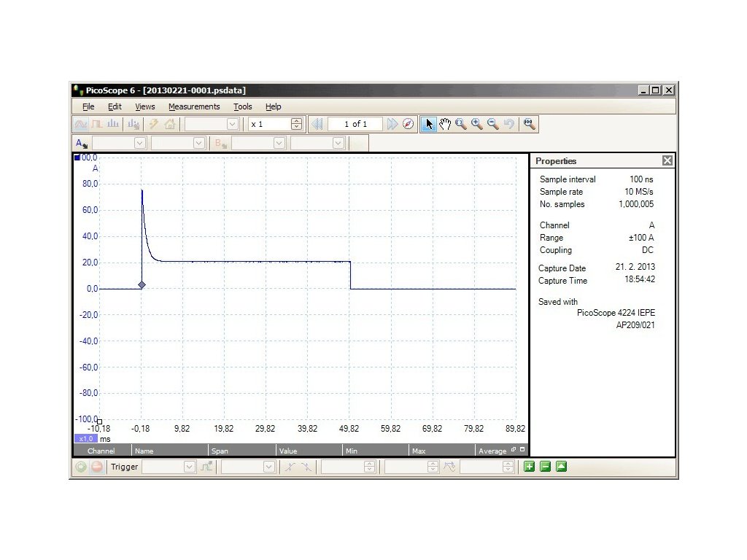This screenshot has width=747, height=560.
Task: Close the Properties panel
Action: 667,160
